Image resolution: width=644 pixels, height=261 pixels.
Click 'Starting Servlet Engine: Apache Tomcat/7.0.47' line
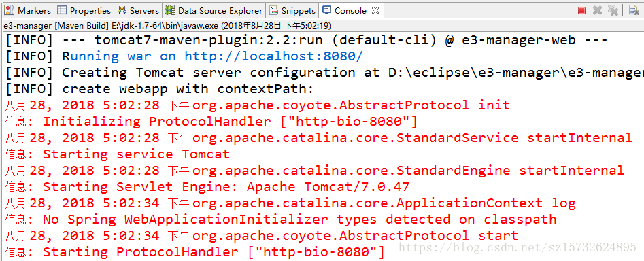coord(207,187)
